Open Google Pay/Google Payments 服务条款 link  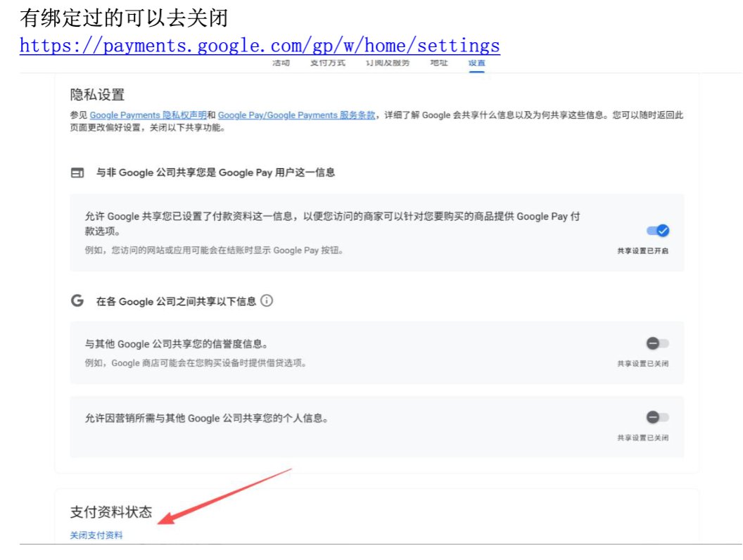click(297, 115)
